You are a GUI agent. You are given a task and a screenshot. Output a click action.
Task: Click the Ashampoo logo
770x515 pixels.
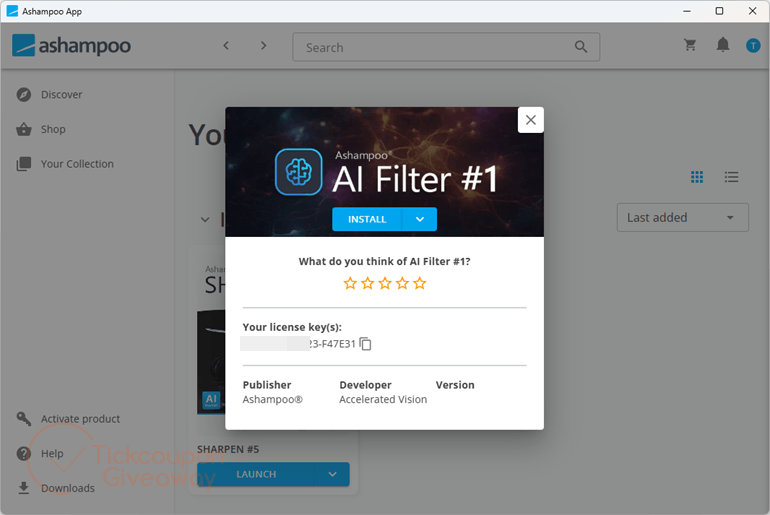[72, 46]
